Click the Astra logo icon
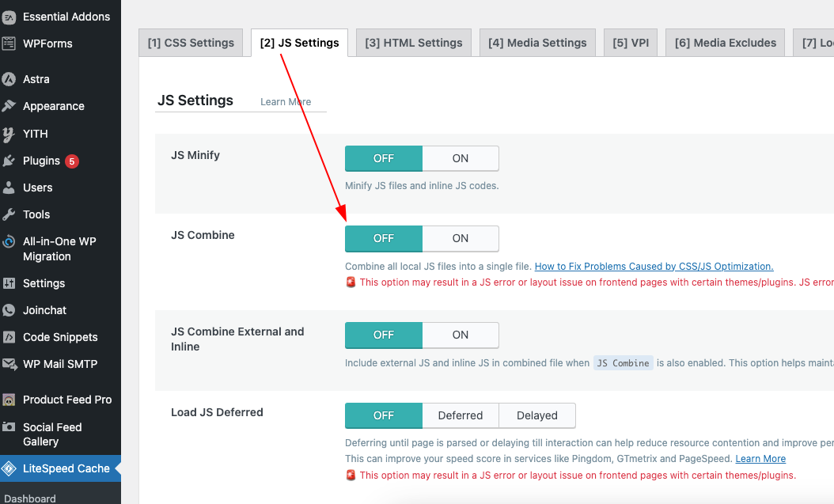The width and height of the screenshot is (834, 504). (9, 79)
